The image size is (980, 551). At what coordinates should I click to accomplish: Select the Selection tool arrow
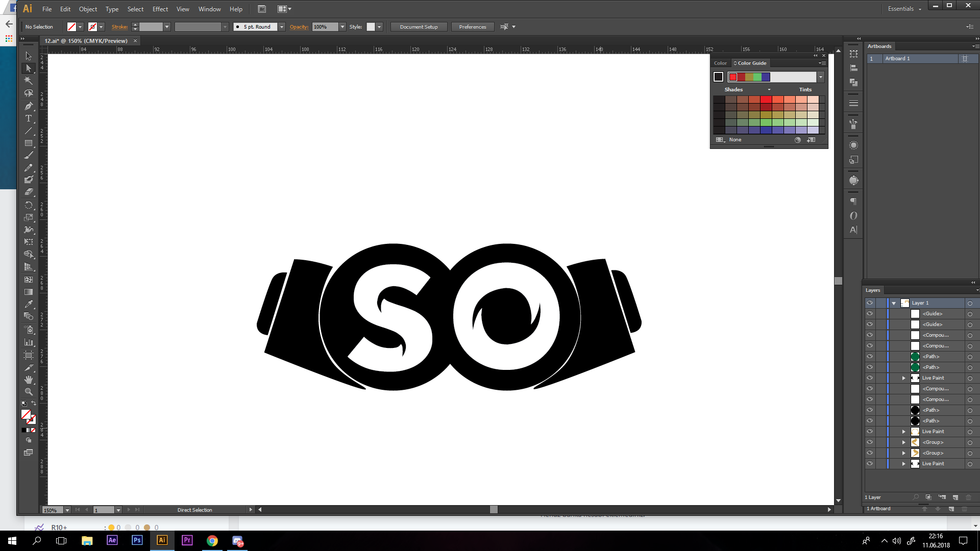coord(29,56)
